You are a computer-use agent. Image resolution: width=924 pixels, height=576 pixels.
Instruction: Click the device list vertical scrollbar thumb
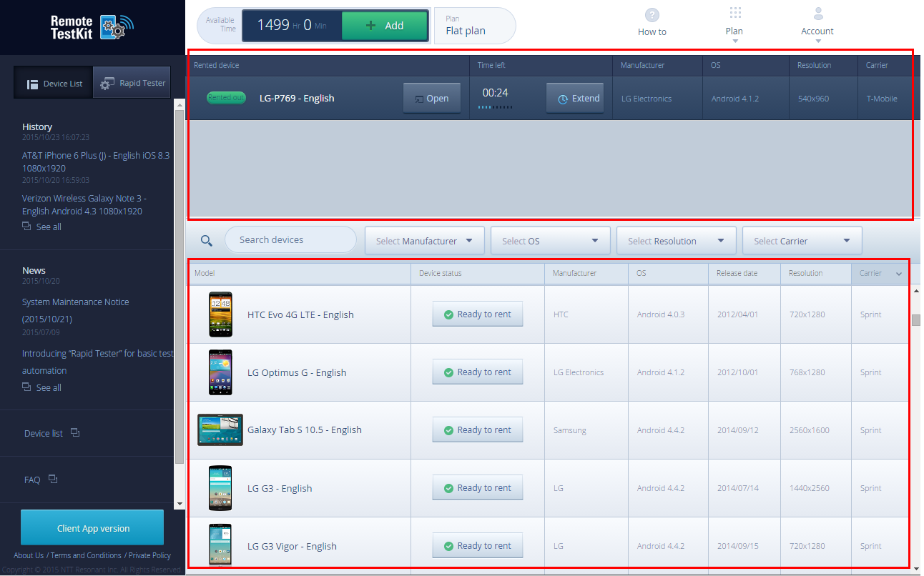[x=915, y=319]
